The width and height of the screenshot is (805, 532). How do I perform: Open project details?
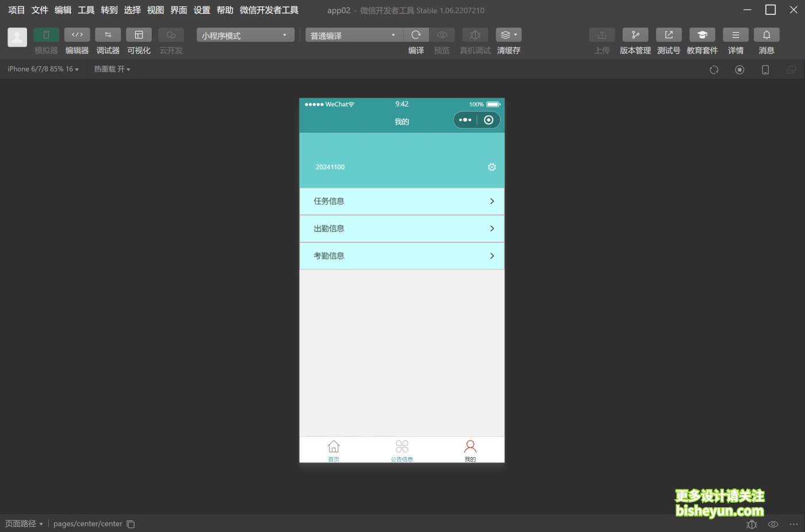point(735,35)
